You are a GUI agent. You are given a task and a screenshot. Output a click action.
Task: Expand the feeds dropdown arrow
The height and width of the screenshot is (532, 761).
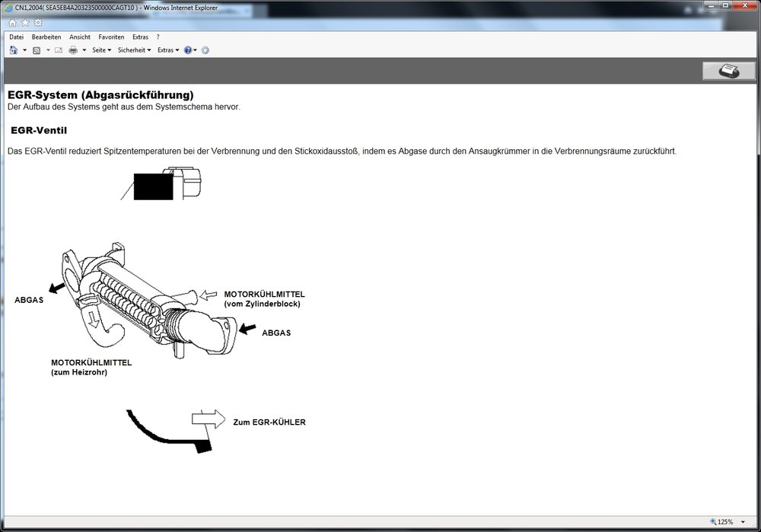(x=48, y=50)
